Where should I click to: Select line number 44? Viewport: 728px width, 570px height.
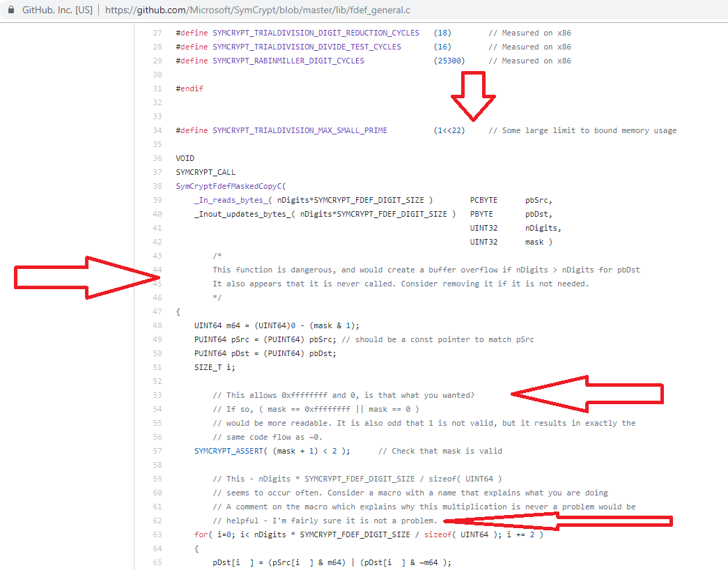coord(156,270)
